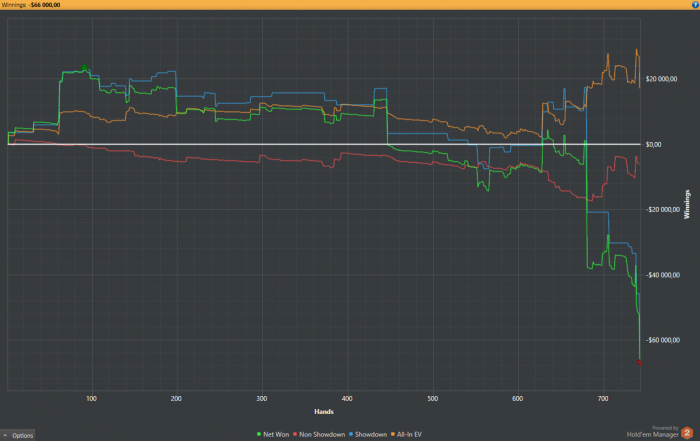The height and width of the screenshot is (441, 700).
Task: Click the Hands axis title
Action: click(324, 412)
